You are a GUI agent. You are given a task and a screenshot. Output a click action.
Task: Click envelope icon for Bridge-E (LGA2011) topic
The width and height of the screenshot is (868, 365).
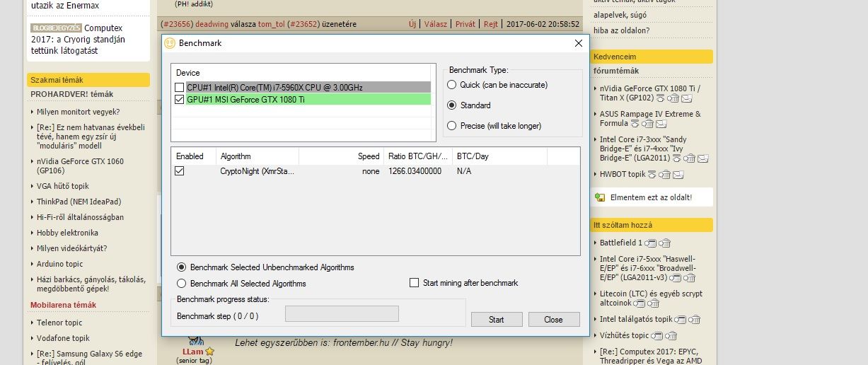(702, 158)
